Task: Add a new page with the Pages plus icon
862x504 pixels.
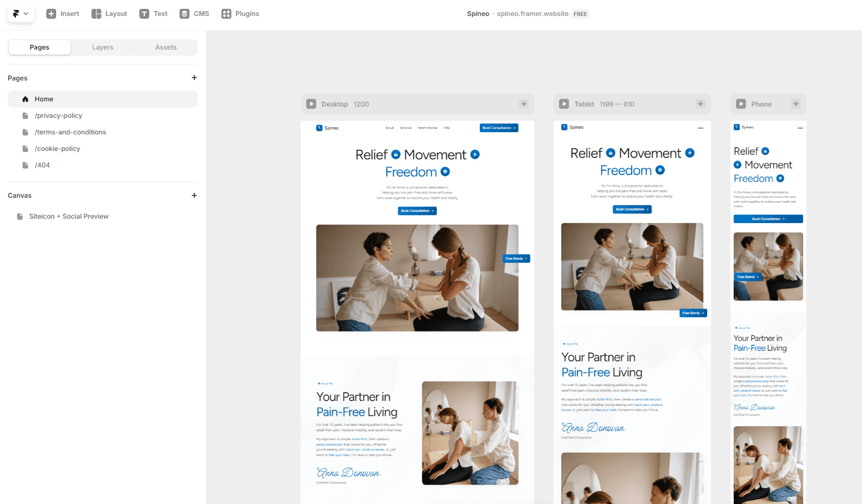Action: point(194,78)
